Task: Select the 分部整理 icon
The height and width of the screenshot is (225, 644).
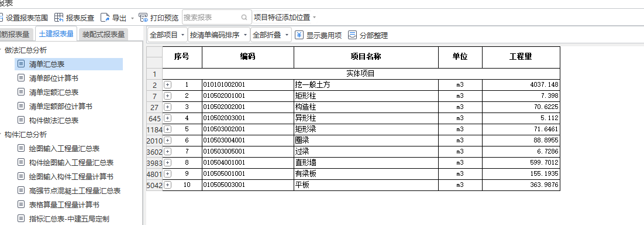Action: [352, 35]
